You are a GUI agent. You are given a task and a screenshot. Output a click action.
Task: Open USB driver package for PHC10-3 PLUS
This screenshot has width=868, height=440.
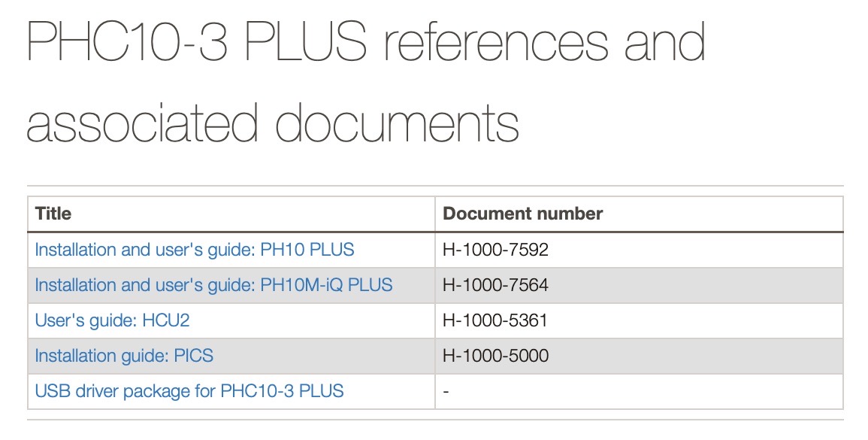[189, 391]
